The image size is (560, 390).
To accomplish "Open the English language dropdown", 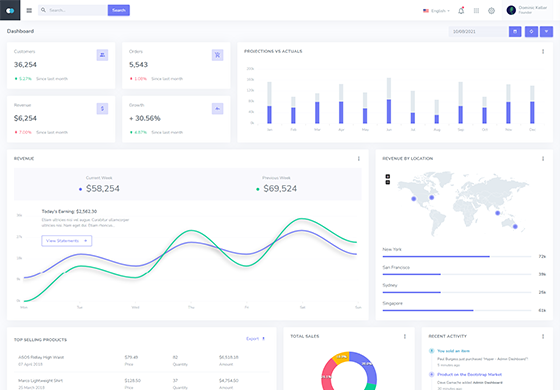I will point(436,11).
